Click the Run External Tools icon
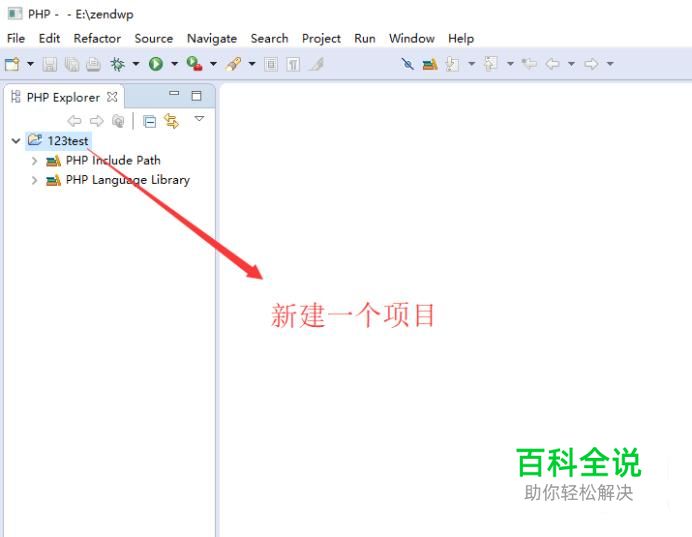Image resolution: width=692 pixels, height=537 pixels. point(194,64)
